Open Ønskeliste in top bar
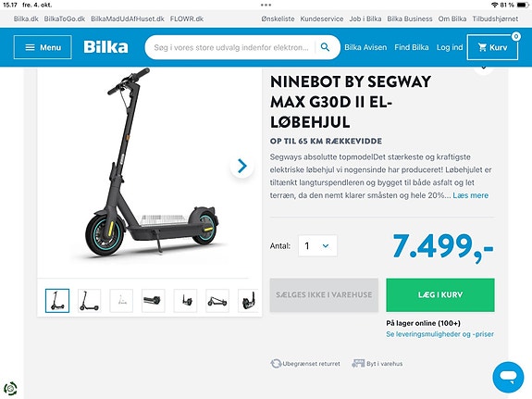Screen dimensions: 532x399 pos(278,19)
